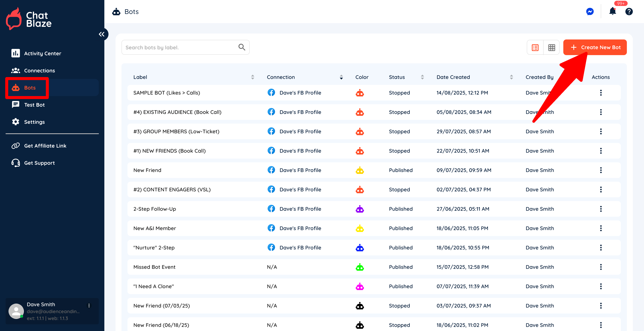Screen dimensions: 644x331
Task: Switch to list view layout
Action: (x=535, y=47)
